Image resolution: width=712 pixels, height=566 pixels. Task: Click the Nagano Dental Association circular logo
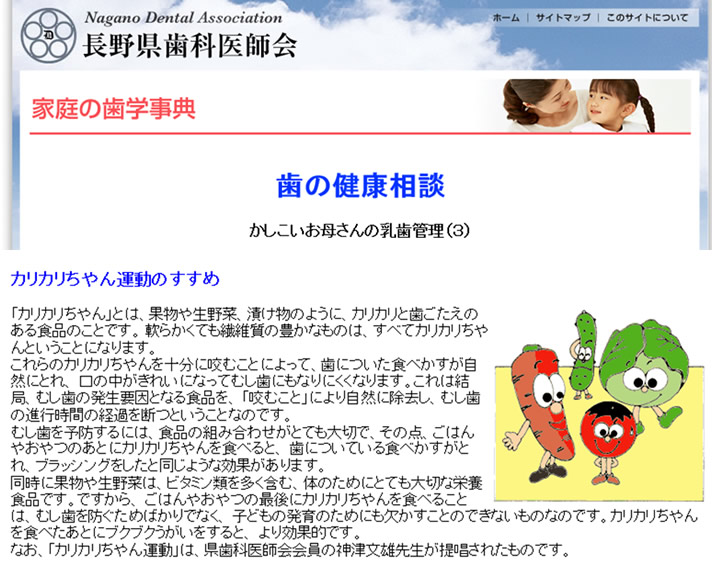48,35
